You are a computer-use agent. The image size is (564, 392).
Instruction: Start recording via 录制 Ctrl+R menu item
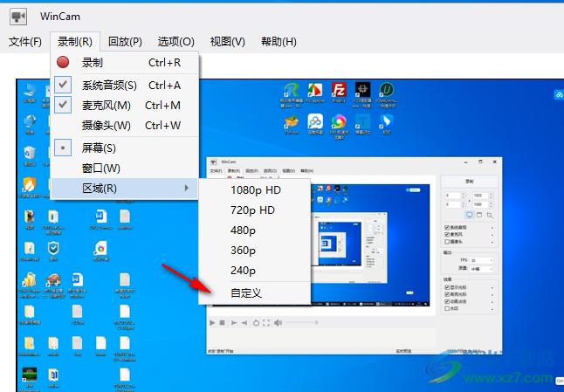pos(125,63)
